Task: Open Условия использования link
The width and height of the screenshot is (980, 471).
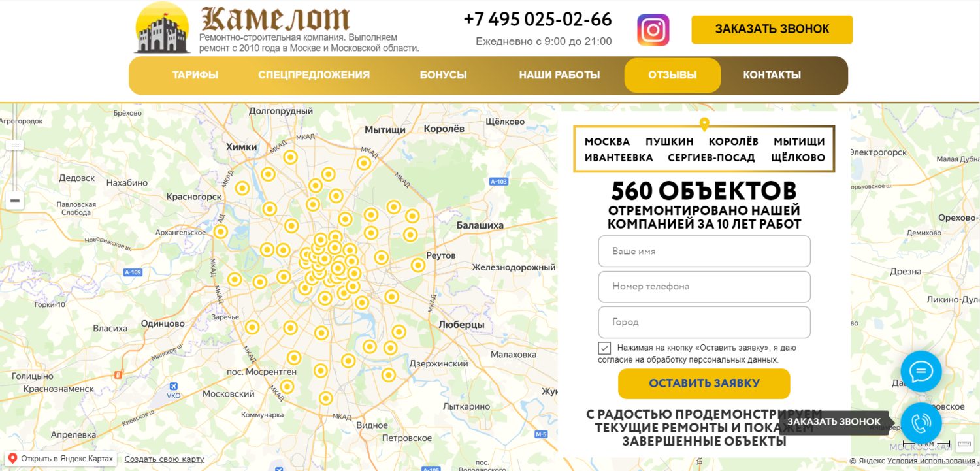Action: click(930, 461)
